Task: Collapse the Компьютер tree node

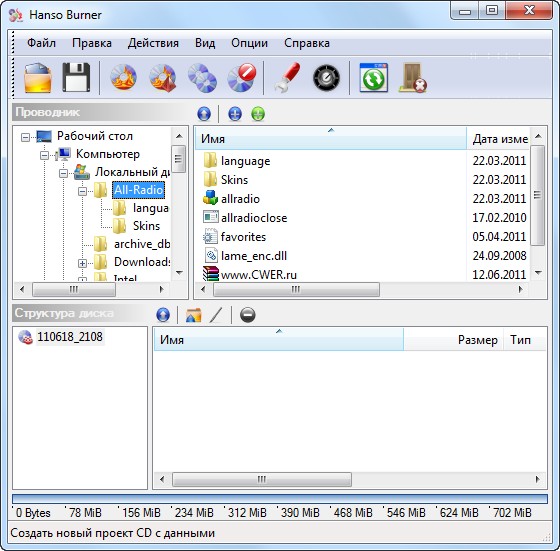Action: point(44,155)
